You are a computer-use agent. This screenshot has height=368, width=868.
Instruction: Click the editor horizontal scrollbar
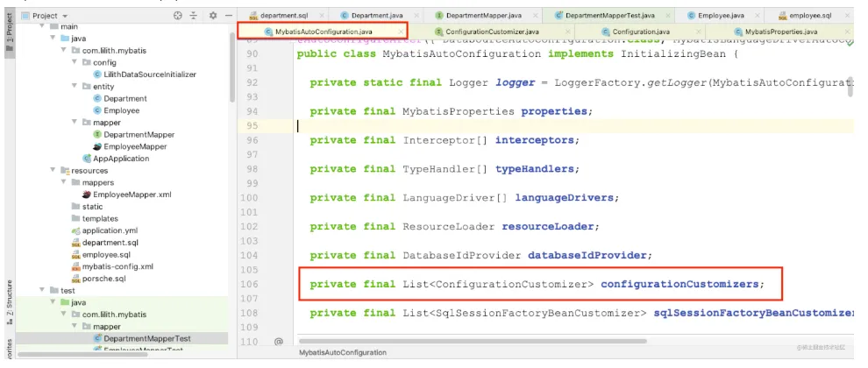click(x=473, y=342)
